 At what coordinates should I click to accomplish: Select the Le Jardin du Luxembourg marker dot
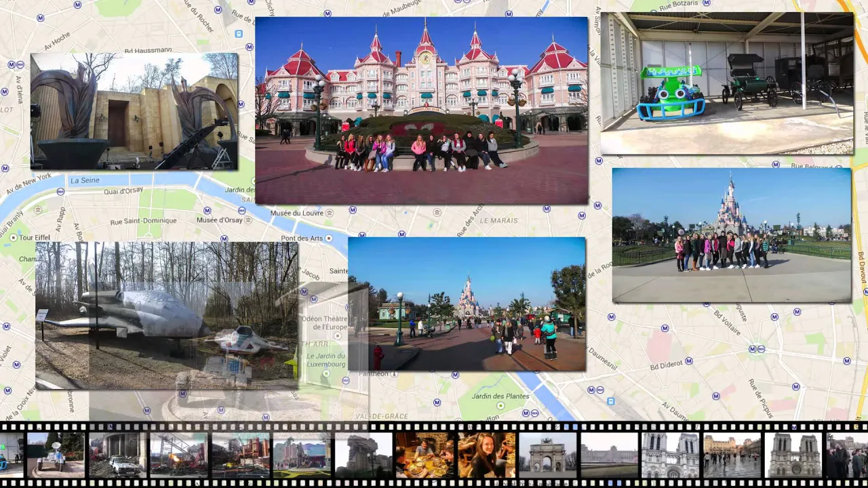coord(326,373)
